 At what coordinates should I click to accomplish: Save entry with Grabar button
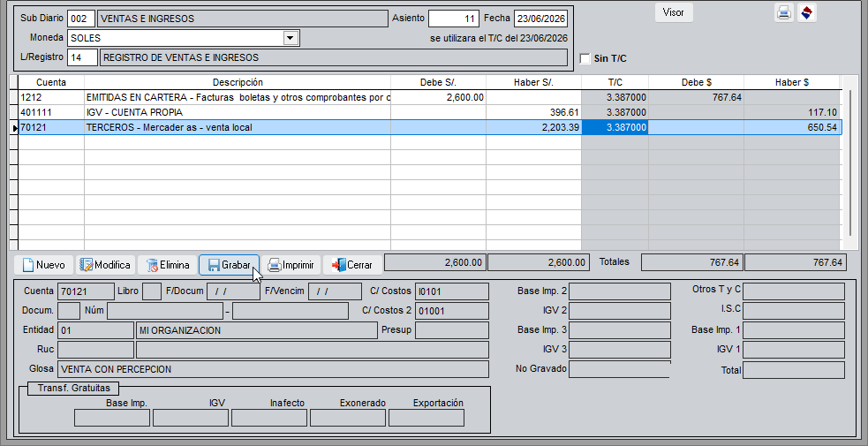(229, 265)
